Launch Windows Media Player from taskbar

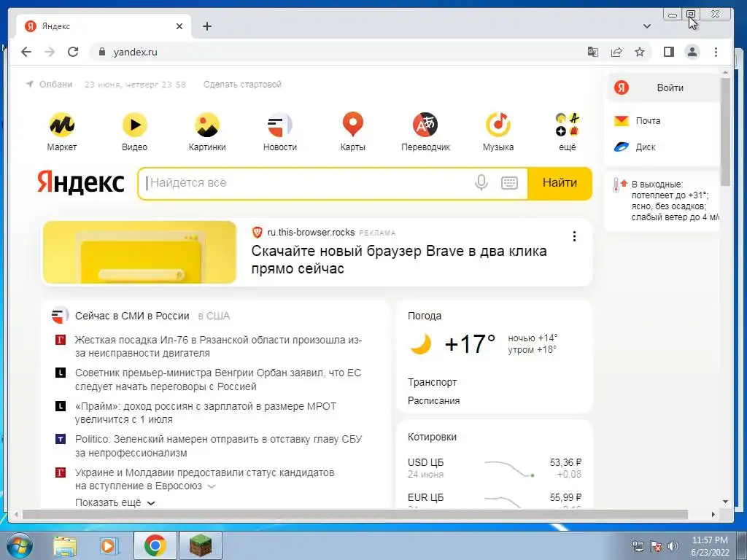pos(108,546)
